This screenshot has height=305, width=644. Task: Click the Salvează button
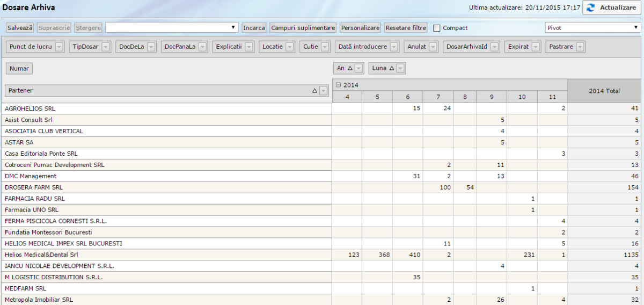(20, 27)
